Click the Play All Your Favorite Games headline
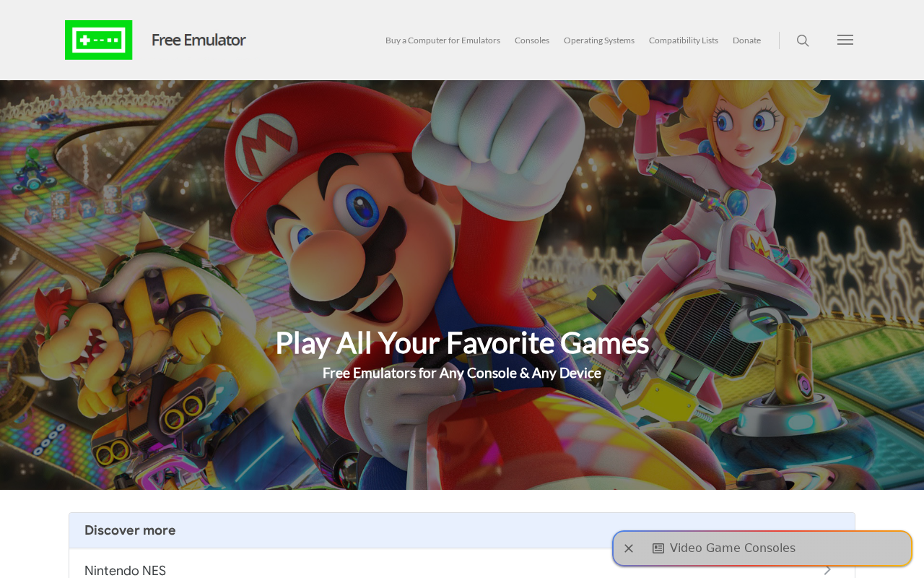The image size is (924, 578). (462, 342)
